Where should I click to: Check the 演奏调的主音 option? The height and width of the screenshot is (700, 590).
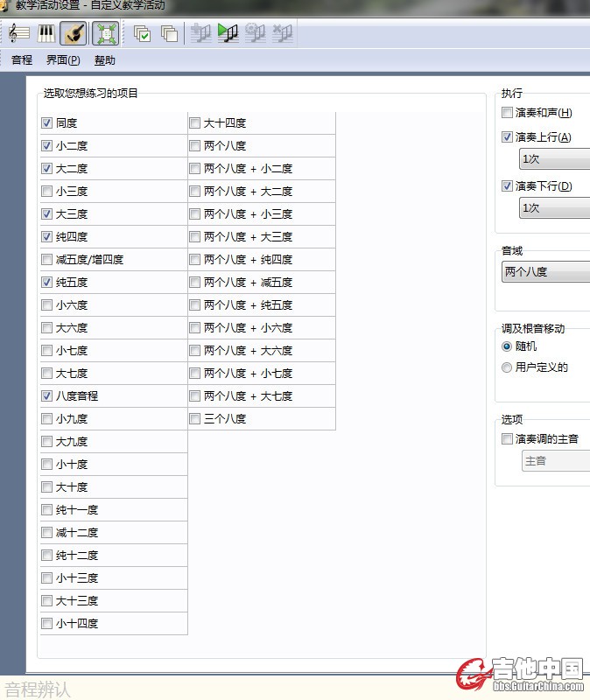(508, 439)
